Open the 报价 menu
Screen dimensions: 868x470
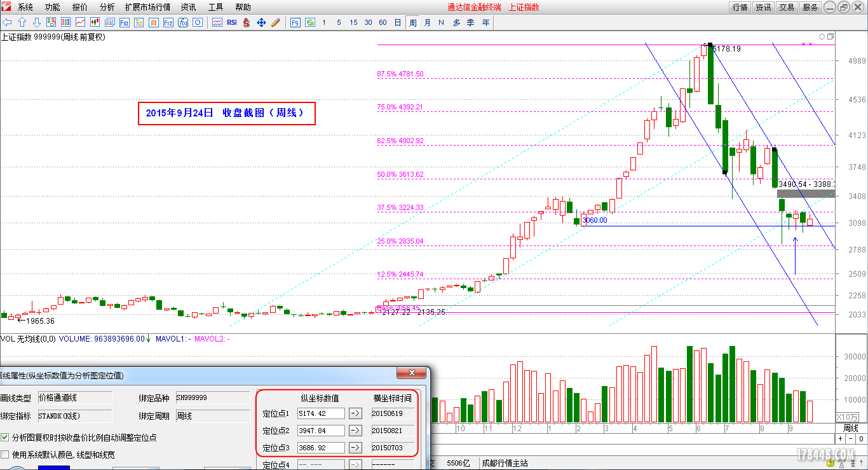tap(80, 7)
